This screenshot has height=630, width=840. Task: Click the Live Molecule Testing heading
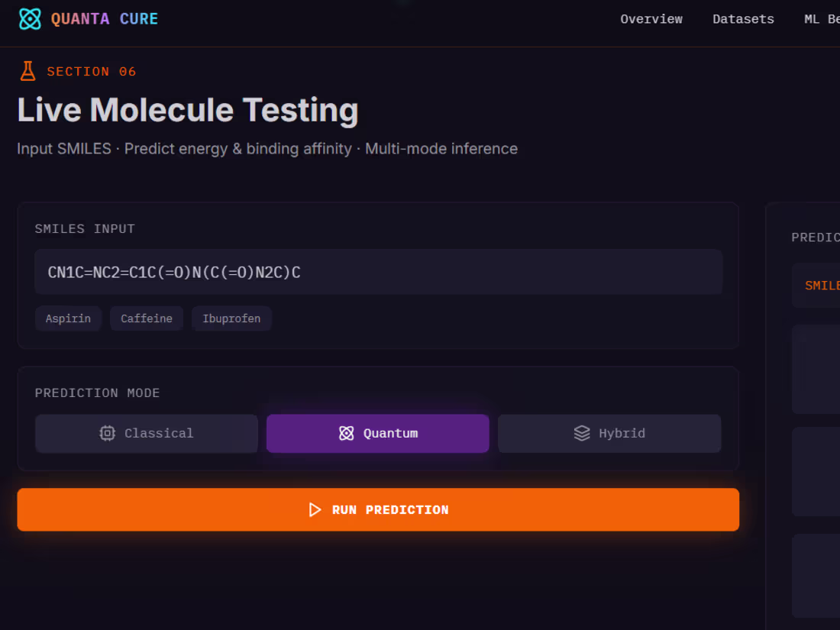(188, 111)
